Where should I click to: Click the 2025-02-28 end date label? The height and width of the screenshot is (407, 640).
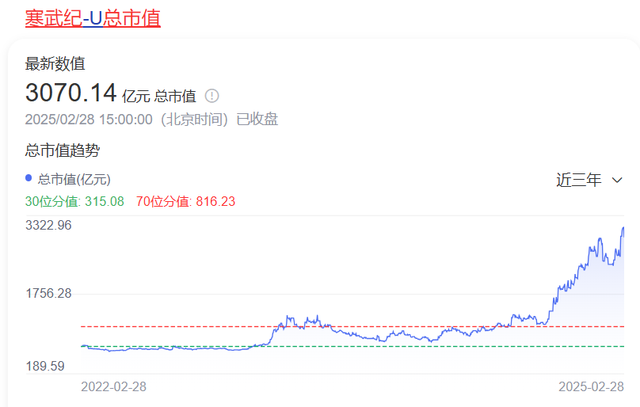(591, 387)
